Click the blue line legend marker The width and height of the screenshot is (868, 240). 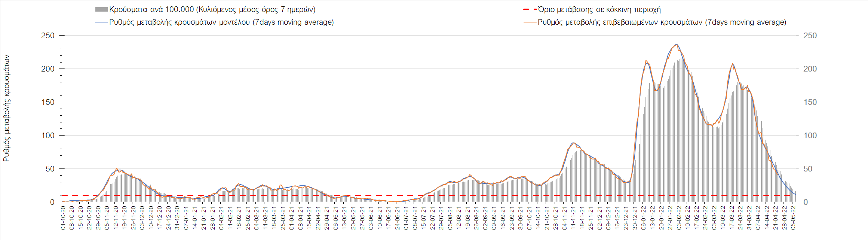tap(101, 22)
